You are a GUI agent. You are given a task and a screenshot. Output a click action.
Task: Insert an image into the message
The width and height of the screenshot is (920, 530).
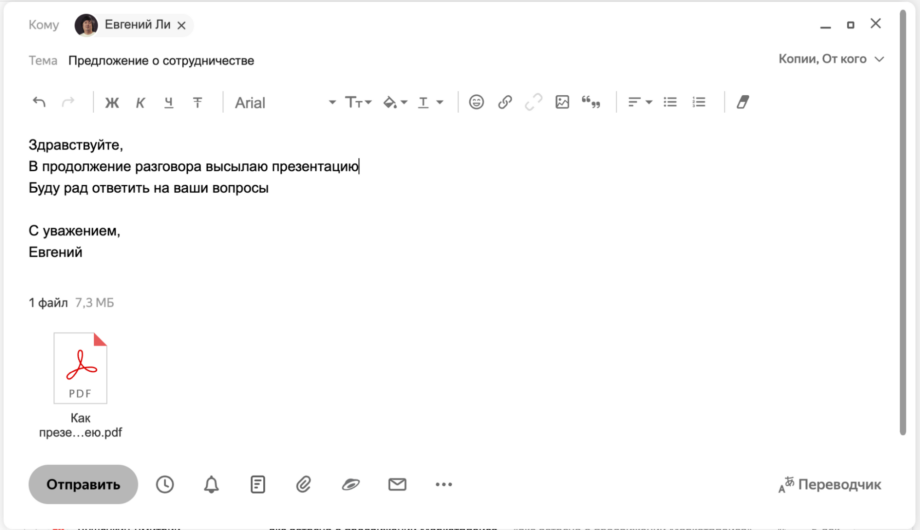coord(562,102)
